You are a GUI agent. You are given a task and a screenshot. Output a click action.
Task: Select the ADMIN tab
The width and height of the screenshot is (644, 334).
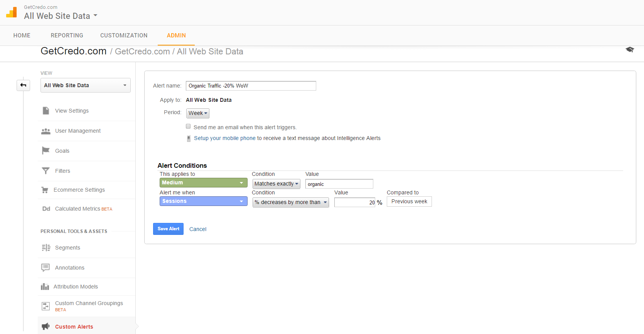point(176,35)
